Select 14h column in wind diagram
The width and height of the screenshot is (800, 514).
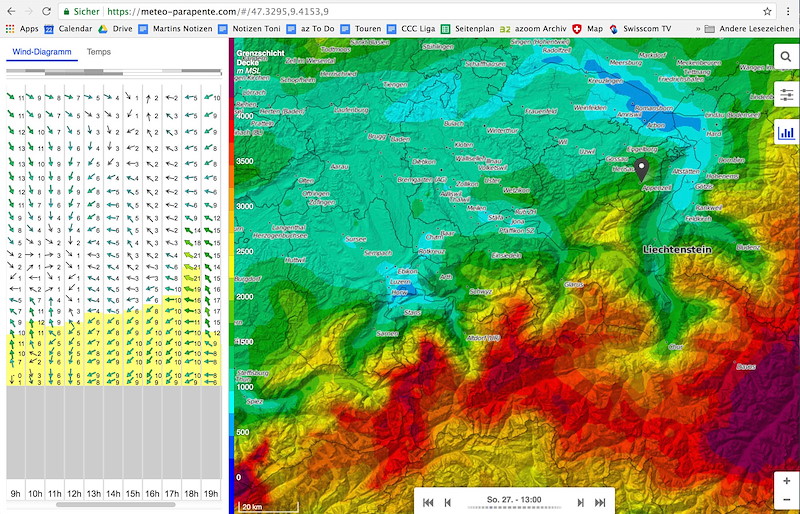tap(113, 494)
